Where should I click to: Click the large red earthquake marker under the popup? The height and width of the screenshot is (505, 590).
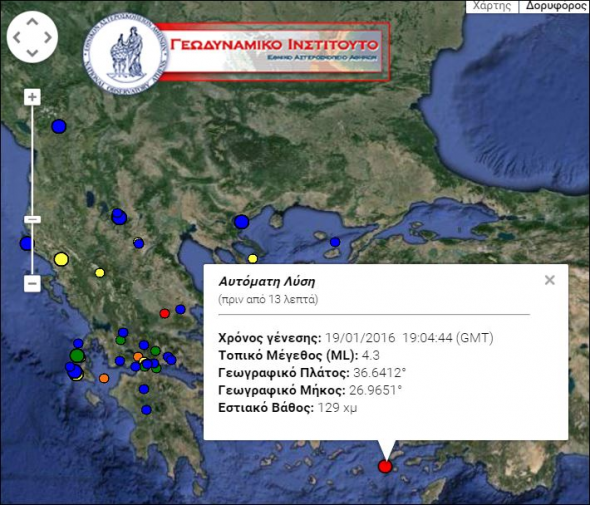coord(385,466)
